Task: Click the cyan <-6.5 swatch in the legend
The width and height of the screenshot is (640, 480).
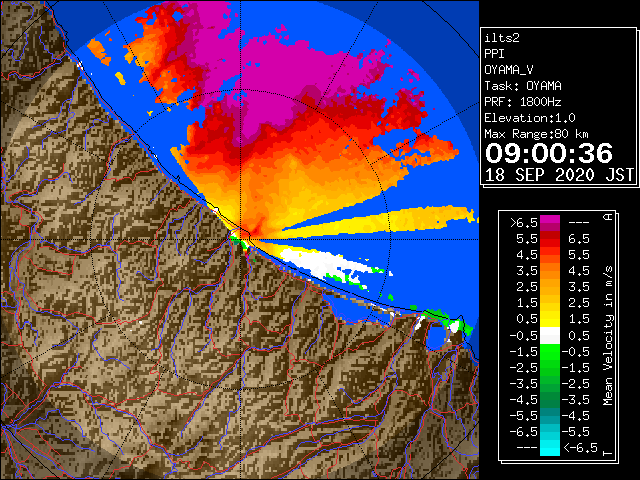Action: tap(550, 448)
